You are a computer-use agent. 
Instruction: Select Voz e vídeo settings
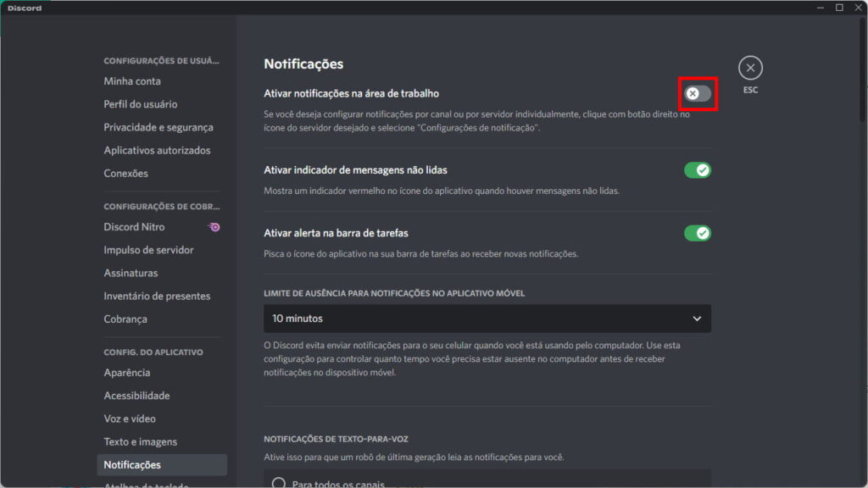click(130, 419)
